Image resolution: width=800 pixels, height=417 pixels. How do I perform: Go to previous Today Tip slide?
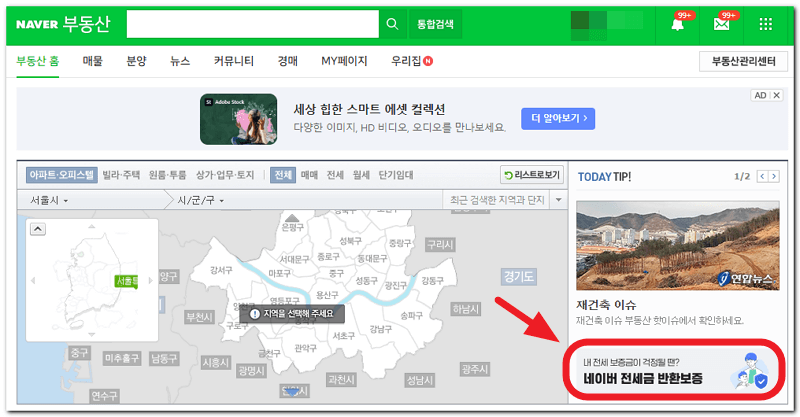click(x=762, y=176)
